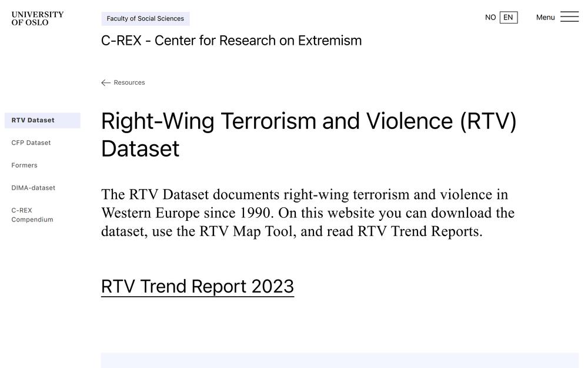The image size is (588, 368).
Task: Open DIMA-dataset sidebar item
Action: (x=33, y=188)
